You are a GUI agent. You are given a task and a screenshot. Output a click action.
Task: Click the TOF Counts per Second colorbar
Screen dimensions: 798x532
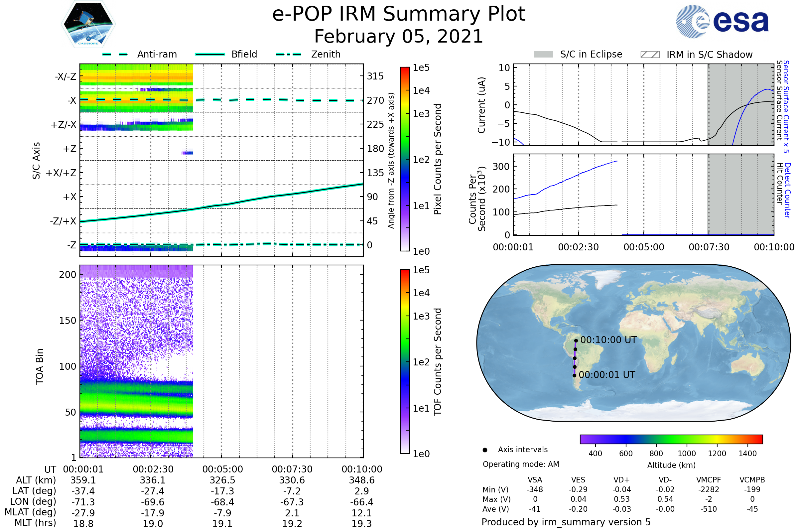pyautogui.click(x=405, y=361)
